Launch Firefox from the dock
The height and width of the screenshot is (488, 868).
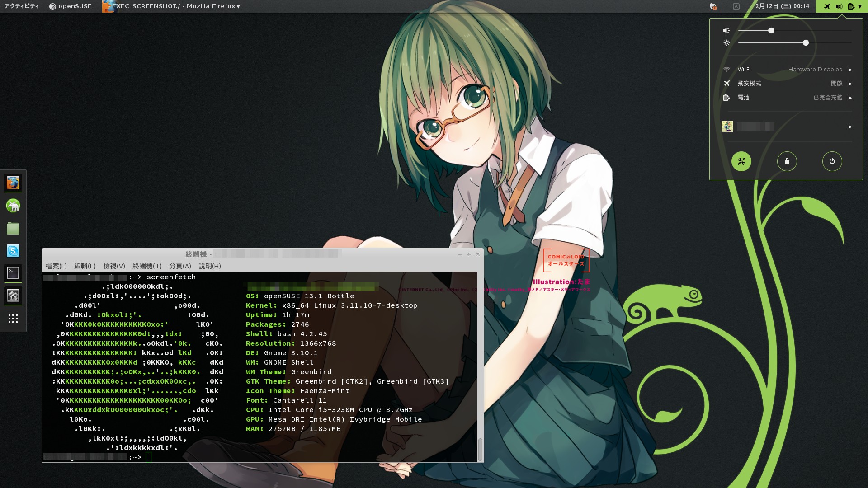13,183
